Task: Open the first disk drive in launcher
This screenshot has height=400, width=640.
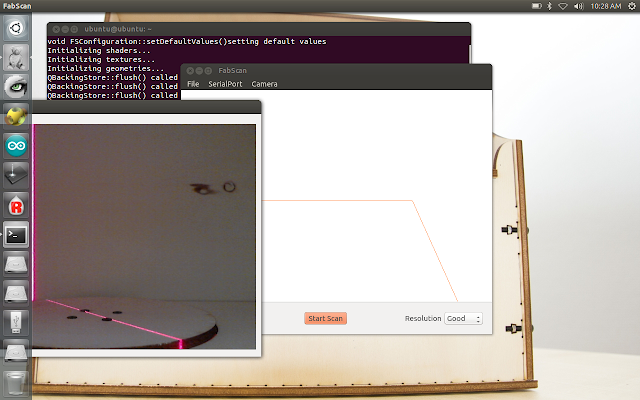Action: pyautogui.click(x=16, y=264)
